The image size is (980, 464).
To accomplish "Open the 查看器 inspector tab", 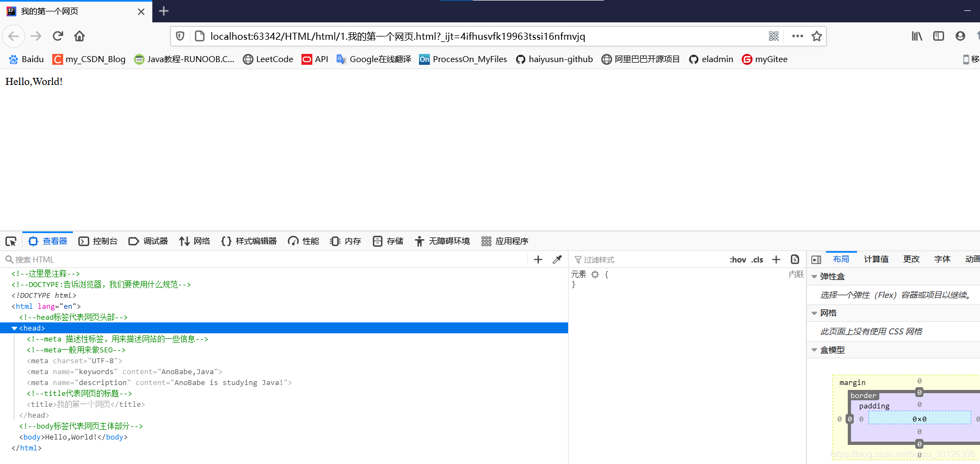I will coord(48,241).
